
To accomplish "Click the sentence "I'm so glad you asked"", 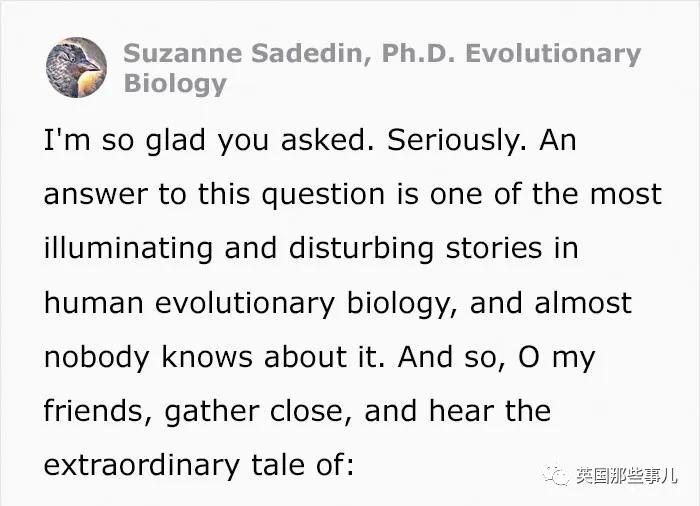I will pos(197,139).
